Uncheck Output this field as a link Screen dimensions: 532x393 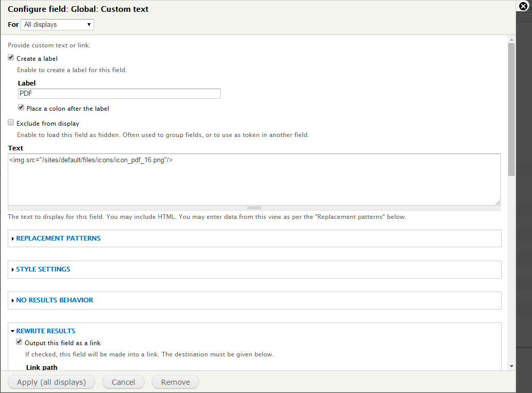click(19, 342)
